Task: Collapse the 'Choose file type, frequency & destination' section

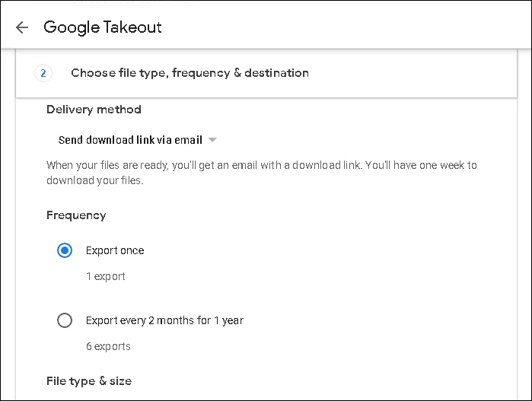Action: tap(266, 73)
